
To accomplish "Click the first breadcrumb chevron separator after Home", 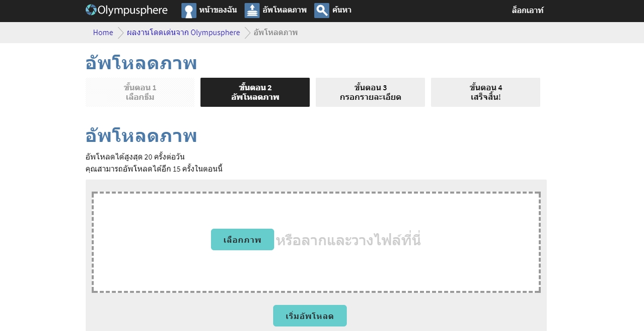I will click(121, 33).
